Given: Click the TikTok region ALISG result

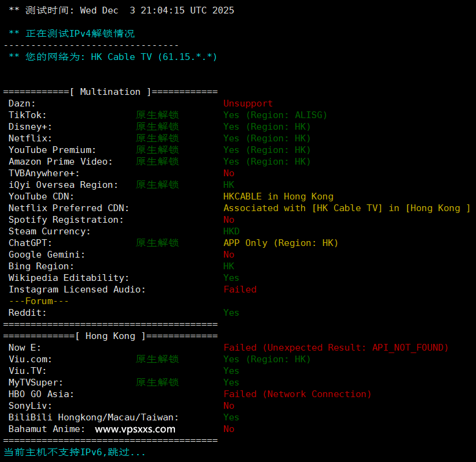Looking at the screenshot, I should click(275, 115).
